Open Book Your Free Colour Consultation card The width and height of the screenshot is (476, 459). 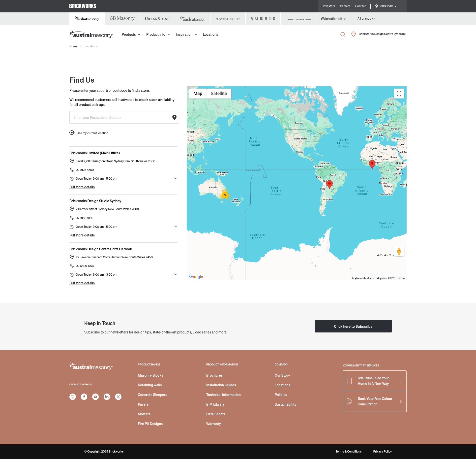pyautogui.click(x=375, y=401)
